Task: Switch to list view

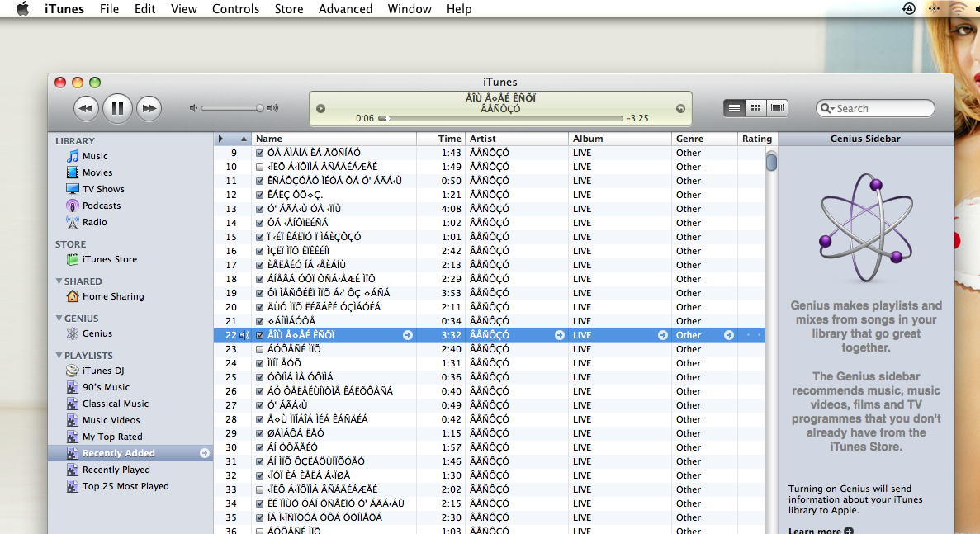Action: 734,108
